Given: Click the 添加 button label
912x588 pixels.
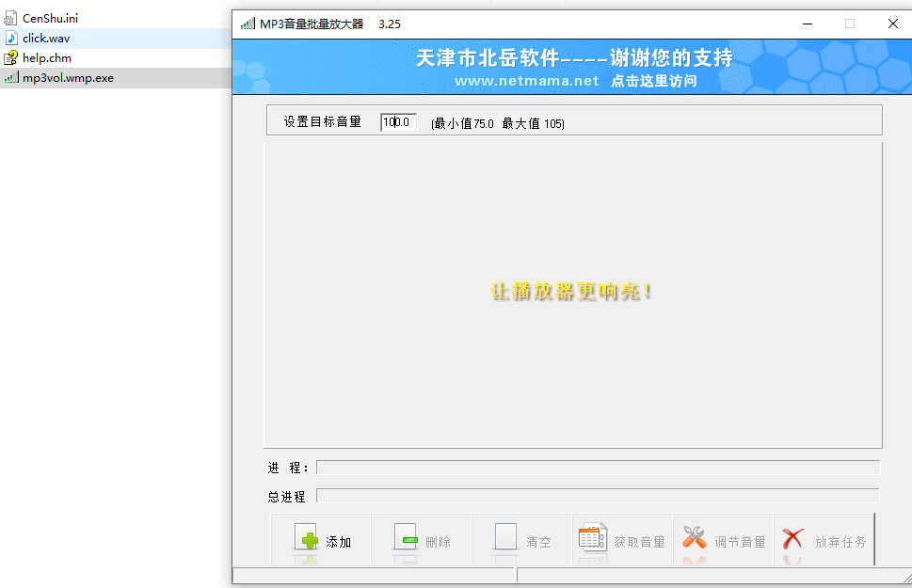Looking at the screenshot, I should pos(339,542).
